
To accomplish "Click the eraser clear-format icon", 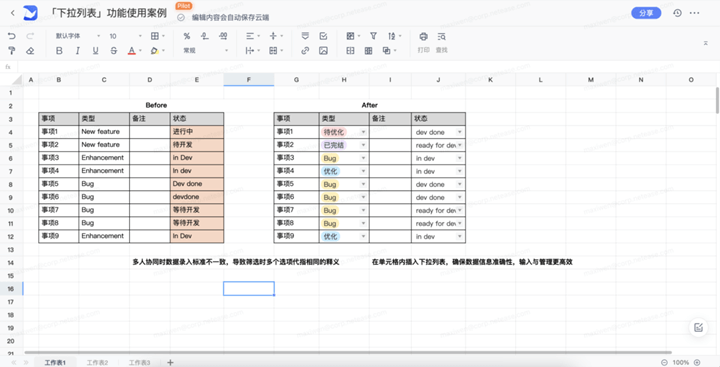I will [30, 51].
